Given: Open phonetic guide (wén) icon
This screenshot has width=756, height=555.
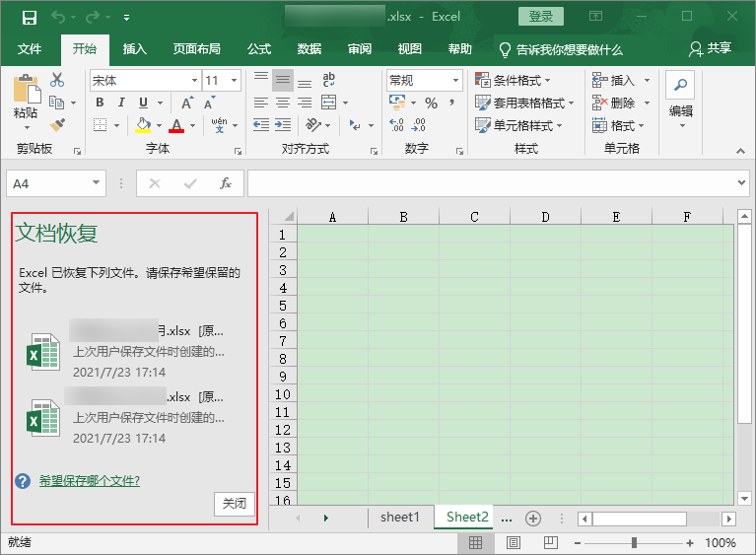Looking at the screenshot, I should [220, 125].
